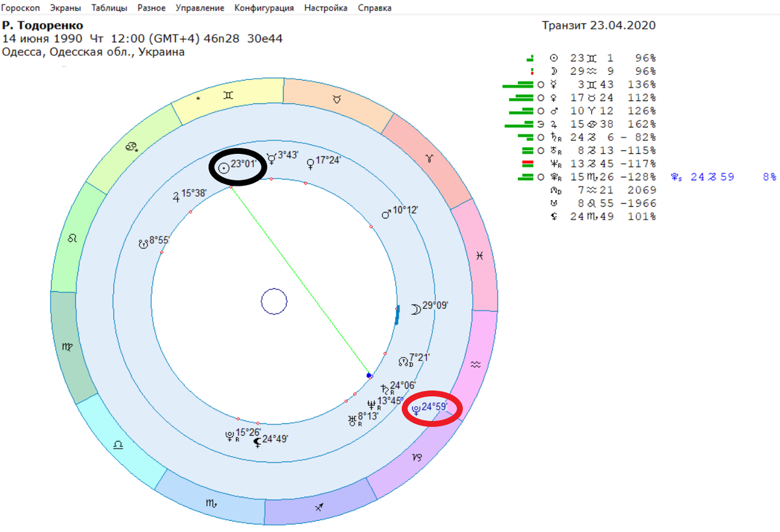Viewport: 780px width, 532px height.
Task: Select the Libra sign on the zodiac ring
Action: click(118, 445)
